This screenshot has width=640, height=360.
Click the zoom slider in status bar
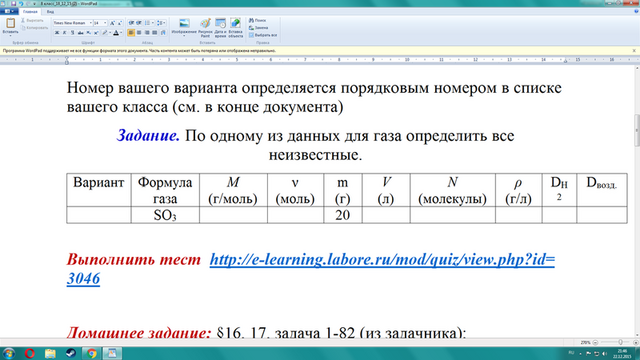(615, 342)
